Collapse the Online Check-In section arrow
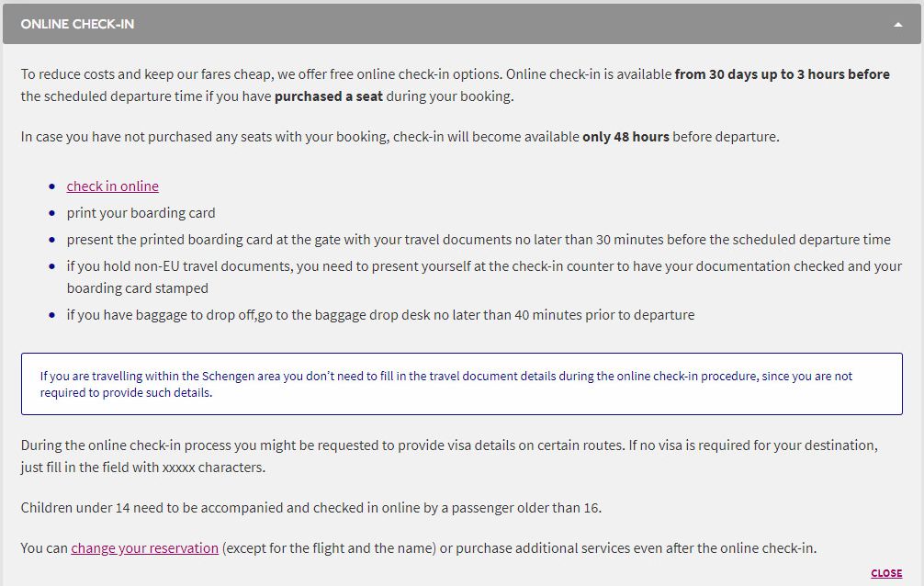924x586 pixels. 897,25
